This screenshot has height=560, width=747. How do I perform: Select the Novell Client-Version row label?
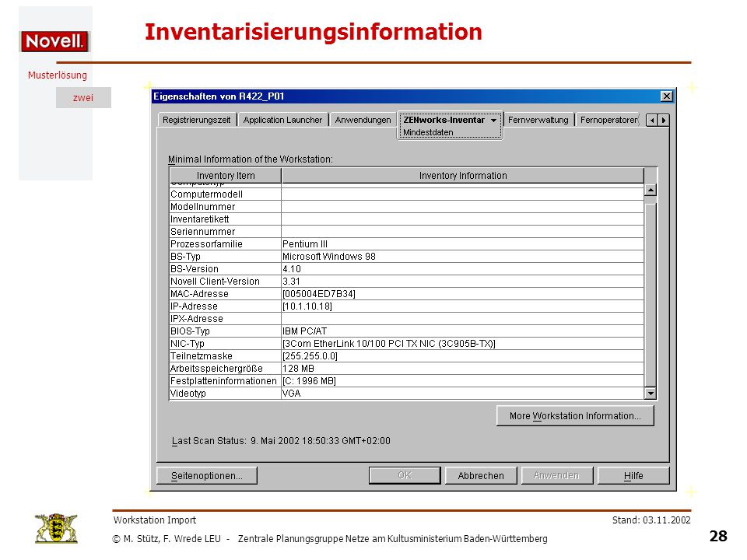click(x=215, y=282)
